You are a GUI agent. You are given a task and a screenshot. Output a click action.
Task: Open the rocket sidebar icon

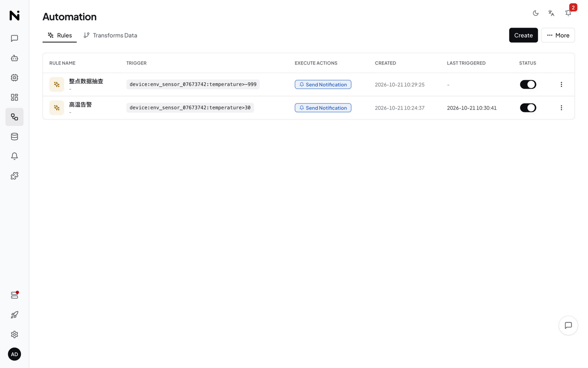[x=14, y=315]
